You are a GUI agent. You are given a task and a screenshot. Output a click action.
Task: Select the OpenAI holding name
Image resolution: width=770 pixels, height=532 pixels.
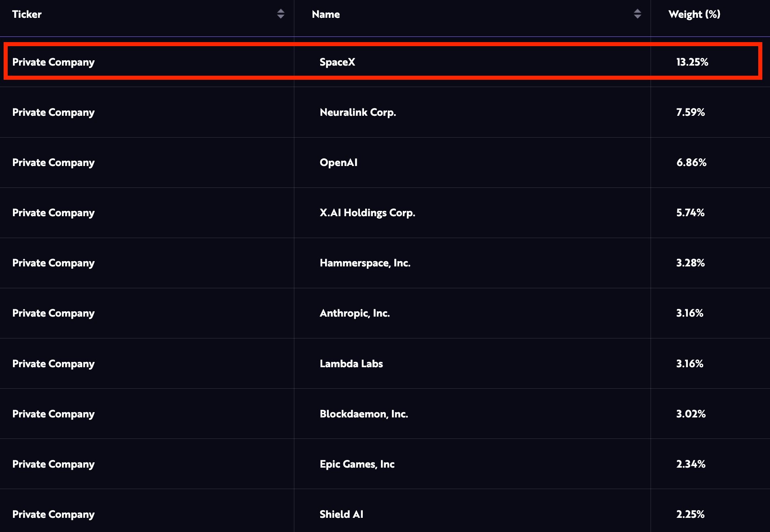[x=338, y=163]
